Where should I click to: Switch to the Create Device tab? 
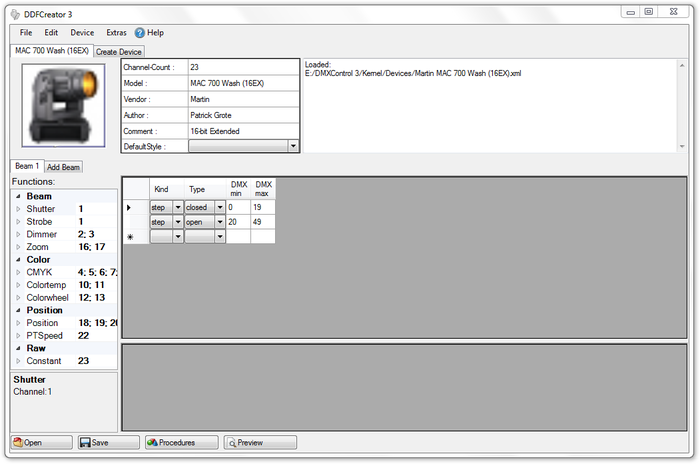(119, 51)
